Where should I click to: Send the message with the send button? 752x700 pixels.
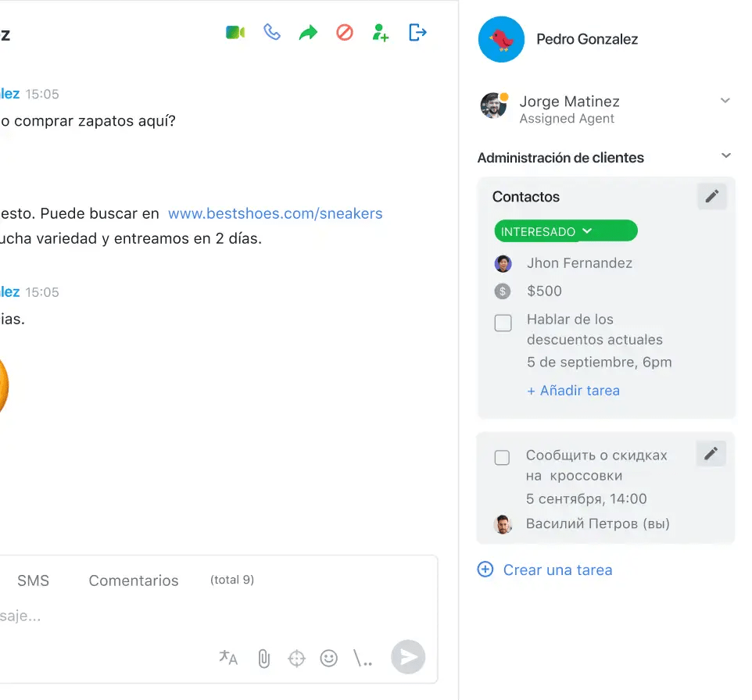pyautogui.click(x=408, y=657)
